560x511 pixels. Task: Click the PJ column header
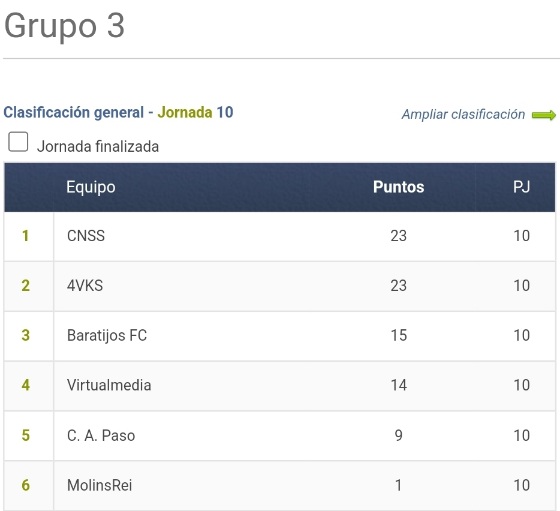click(521, 187)
